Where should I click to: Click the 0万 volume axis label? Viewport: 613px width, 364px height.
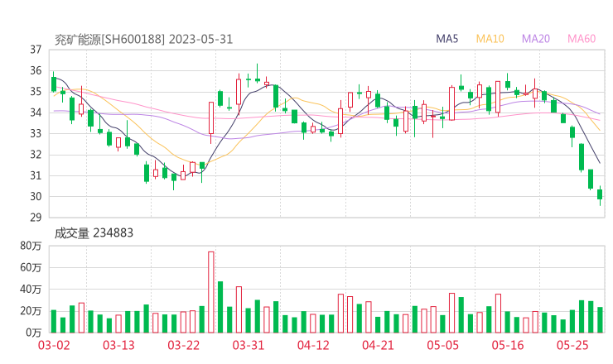pos(34,333)
